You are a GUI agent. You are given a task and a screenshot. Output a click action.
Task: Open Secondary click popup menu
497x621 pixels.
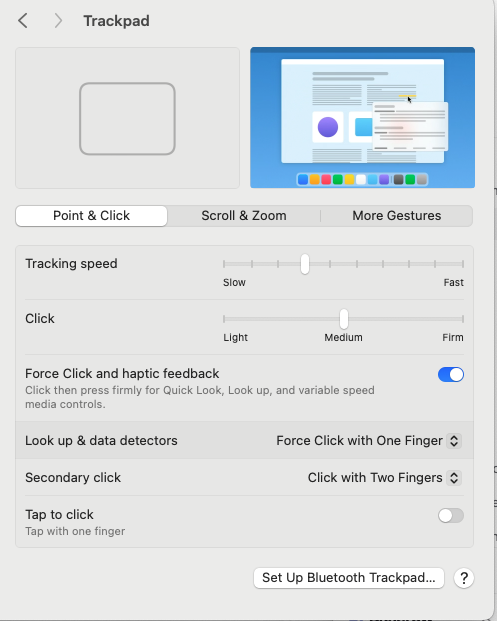385,478
